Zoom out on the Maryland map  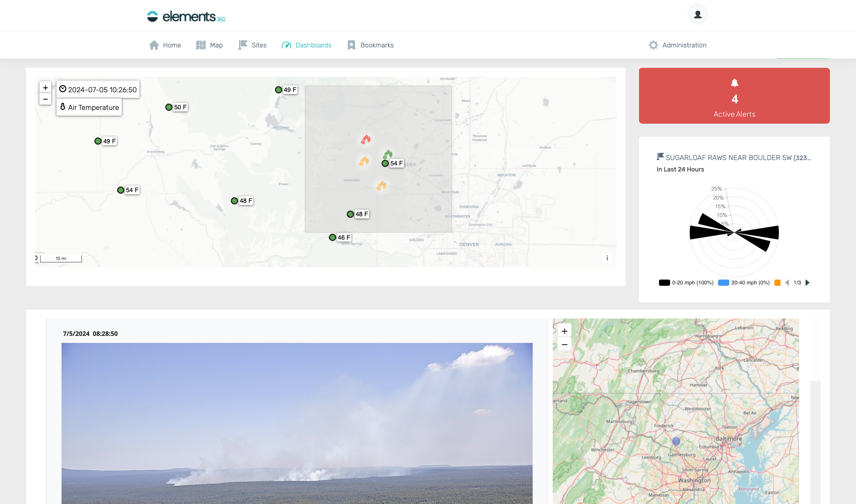[564, 344]
